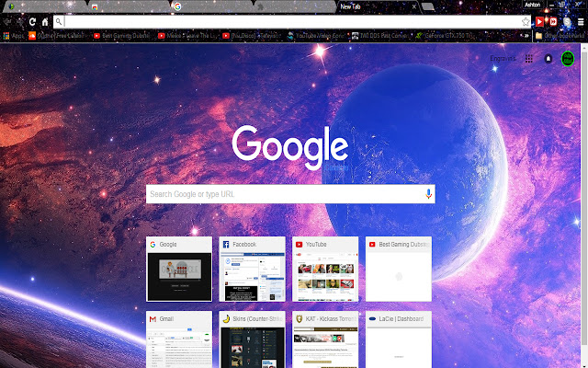Click the Search Google or type URL box

click(x=290, y=194)
